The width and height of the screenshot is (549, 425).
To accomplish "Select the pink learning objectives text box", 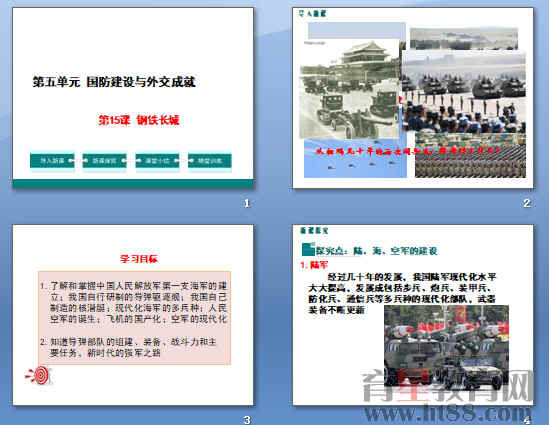I will coord(134,318).
